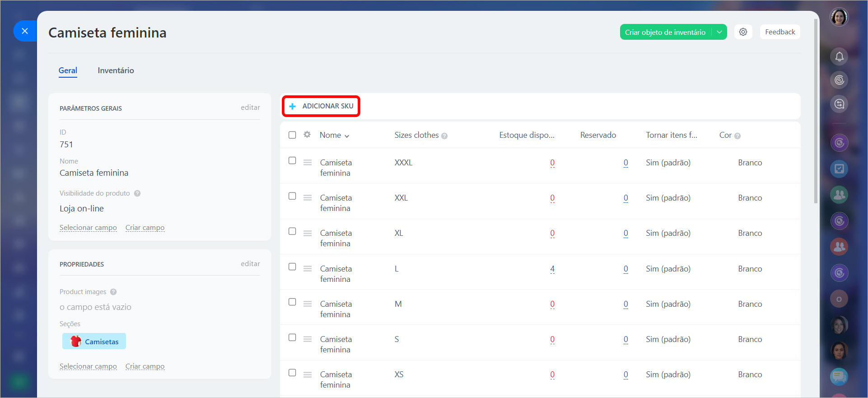This screenshot has height=398, width=868.
Task: Check the XS row checkbox
Action: coord(292,373)
